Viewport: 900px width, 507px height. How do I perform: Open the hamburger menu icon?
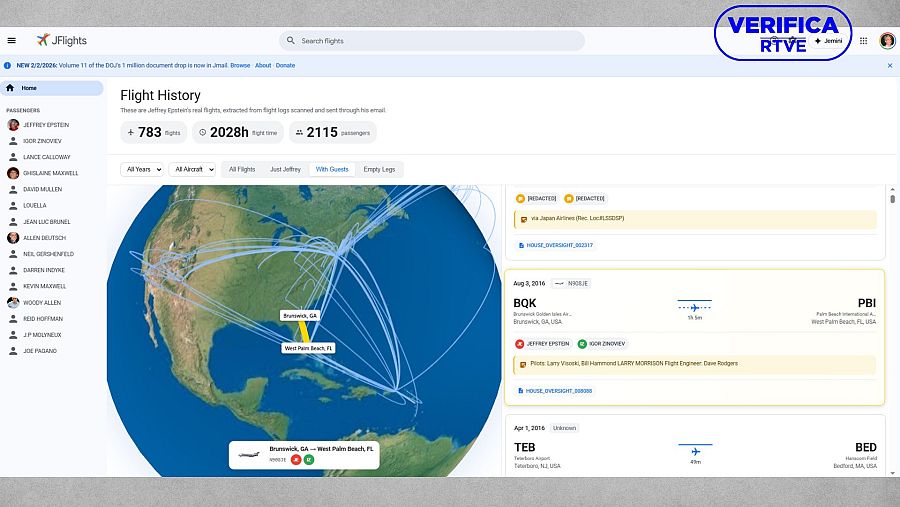tap(12, 41)
